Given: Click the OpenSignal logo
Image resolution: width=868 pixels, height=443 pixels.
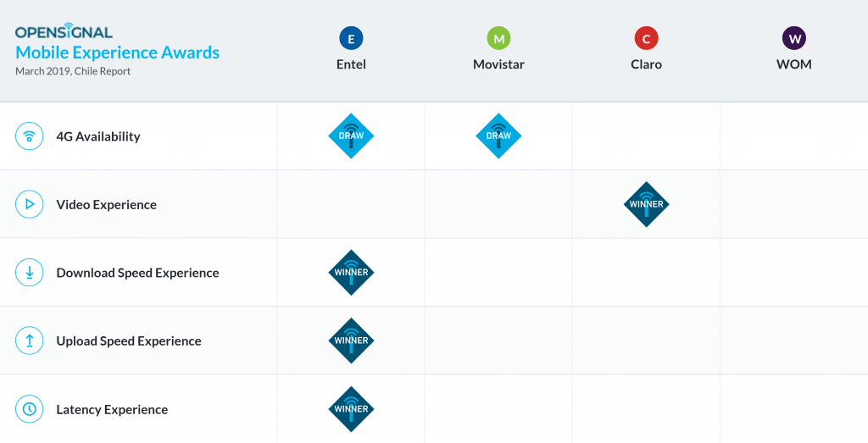Looking at the screenshot, I should [64, 32].
